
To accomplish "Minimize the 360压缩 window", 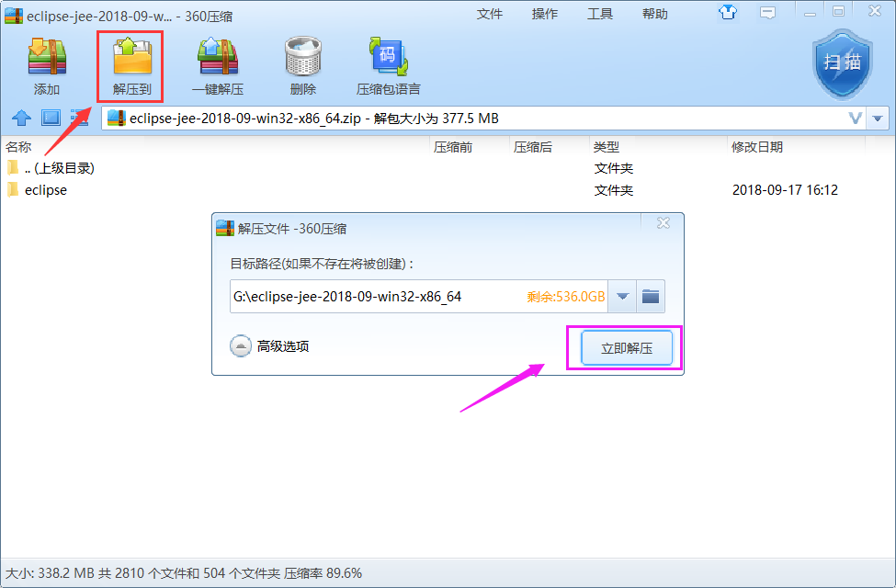I will pyautogui.click(x=810, y=13).
